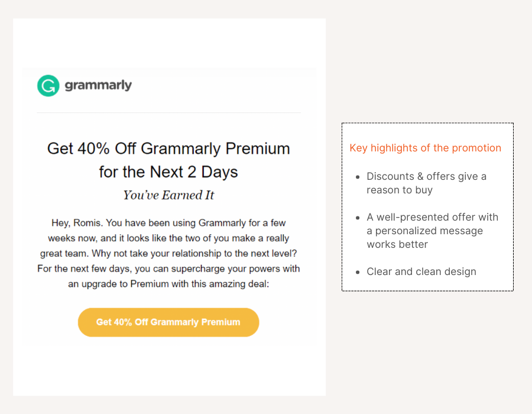Click the 'Get 40% Off Grammarly Premium' button

pyautogui.click(x=168, y=322)
